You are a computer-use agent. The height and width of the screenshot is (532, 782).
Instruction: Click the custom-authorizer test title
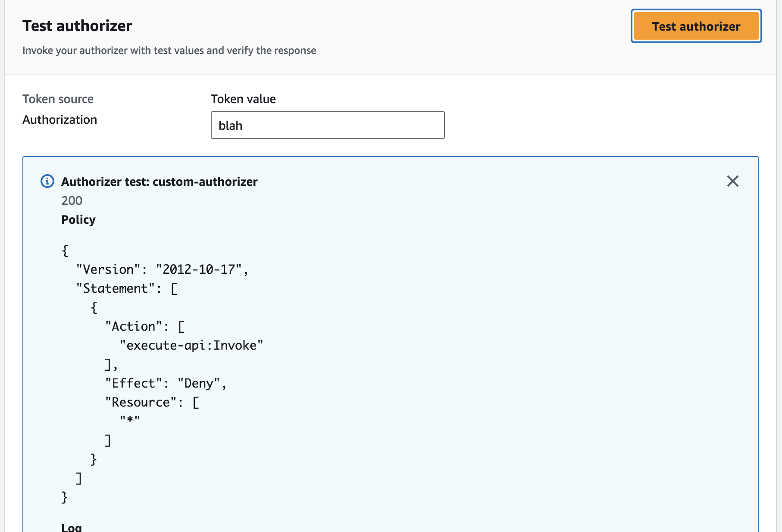coord(160,182)
